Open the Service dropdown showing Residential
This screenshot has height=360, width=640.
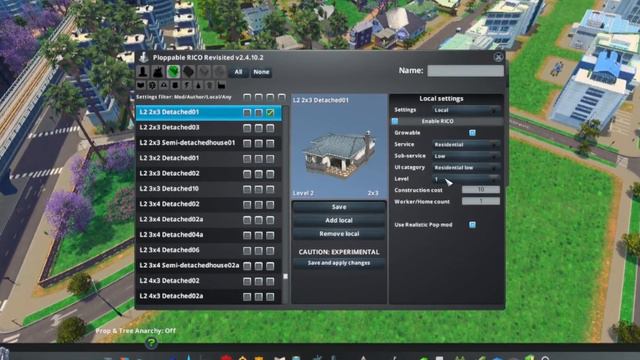pyautogui.click(x=467, y=144)
